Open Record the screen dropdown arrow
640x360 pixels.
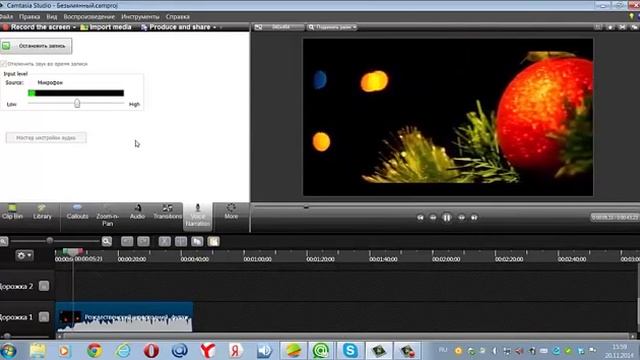(74, 27)
